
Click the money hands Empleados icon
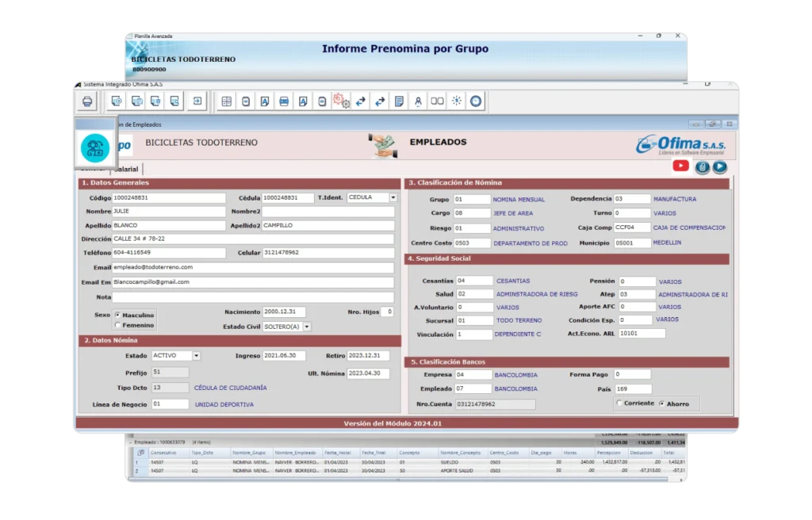tap(383, 146)
